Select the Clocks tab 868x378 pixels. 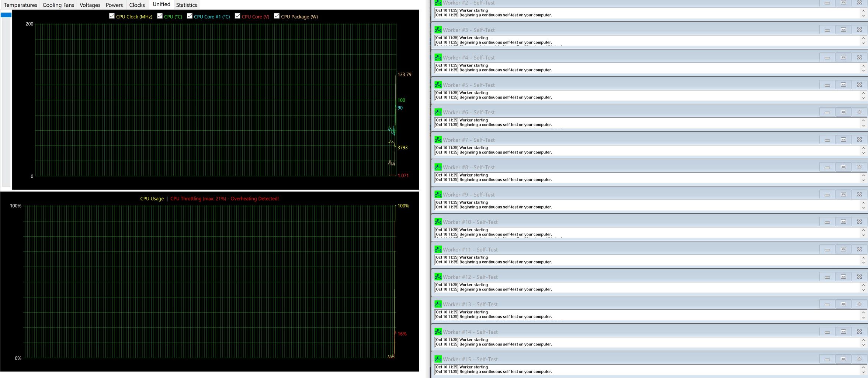pos(137,5)
